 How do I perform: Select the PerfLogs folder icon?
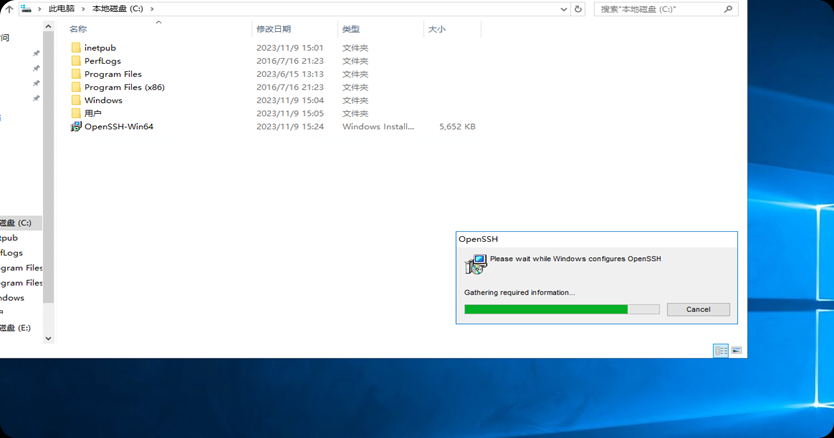tap(76, 61)
